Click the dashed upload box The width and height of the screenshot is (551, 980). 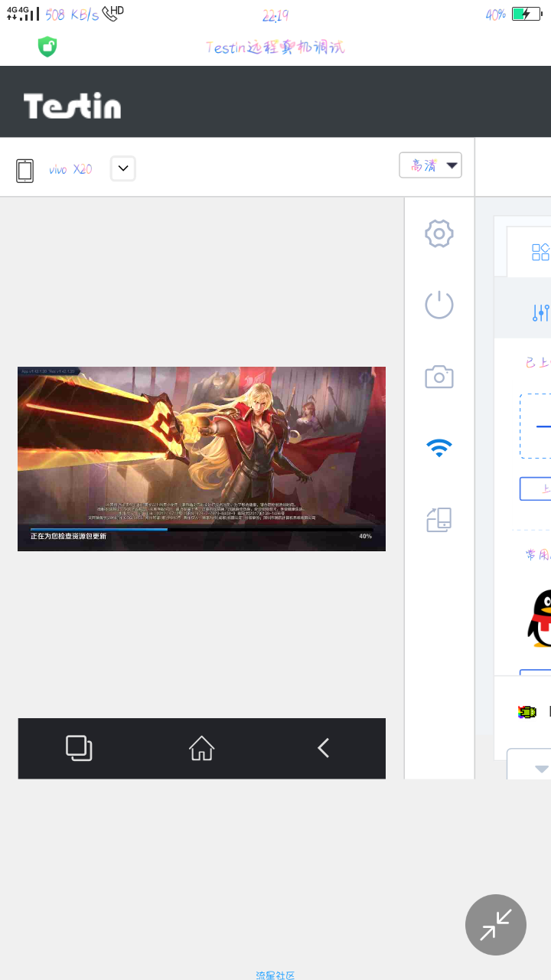535,426
